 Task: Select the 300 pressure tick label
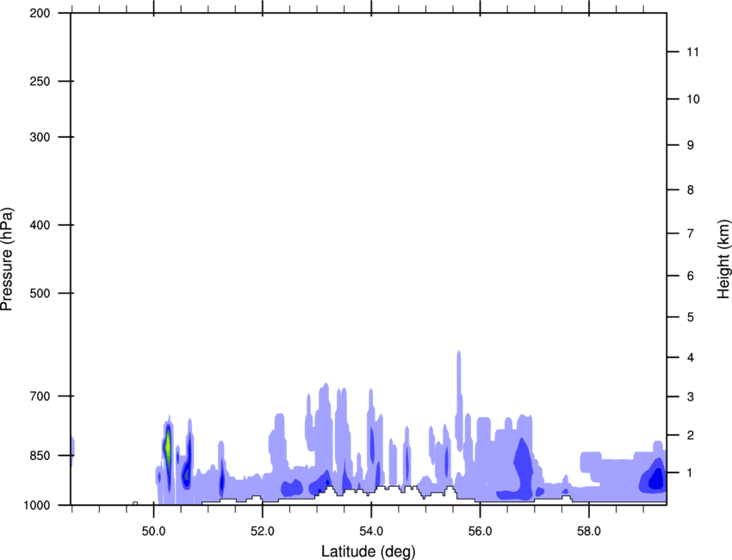pos(40,137)
